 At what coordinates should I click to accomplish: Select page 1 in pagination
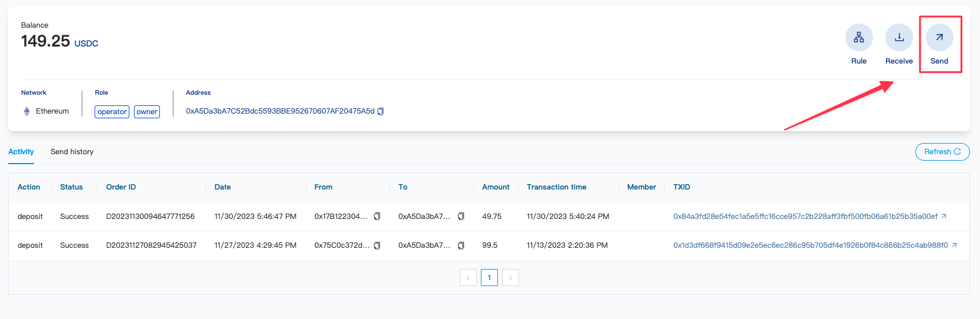point(489,278)
